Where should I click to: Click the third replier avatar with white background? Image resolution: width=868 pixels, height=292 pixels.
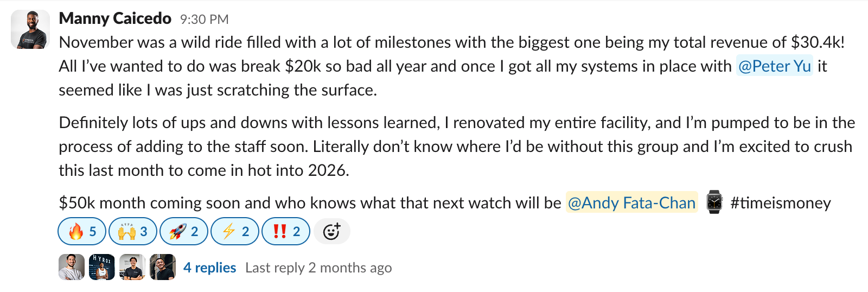coord(132,267)
